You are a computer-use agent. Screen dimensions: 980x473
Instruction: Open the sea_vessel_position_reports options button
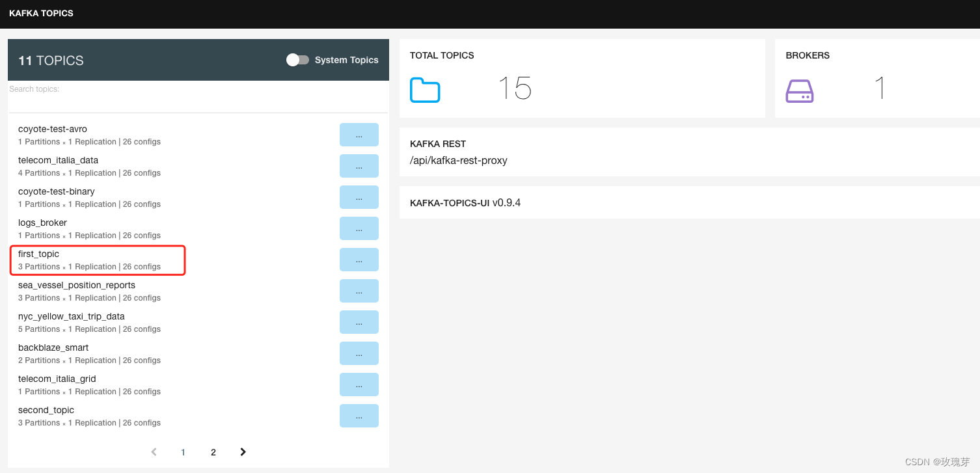[x=359, y=291]
